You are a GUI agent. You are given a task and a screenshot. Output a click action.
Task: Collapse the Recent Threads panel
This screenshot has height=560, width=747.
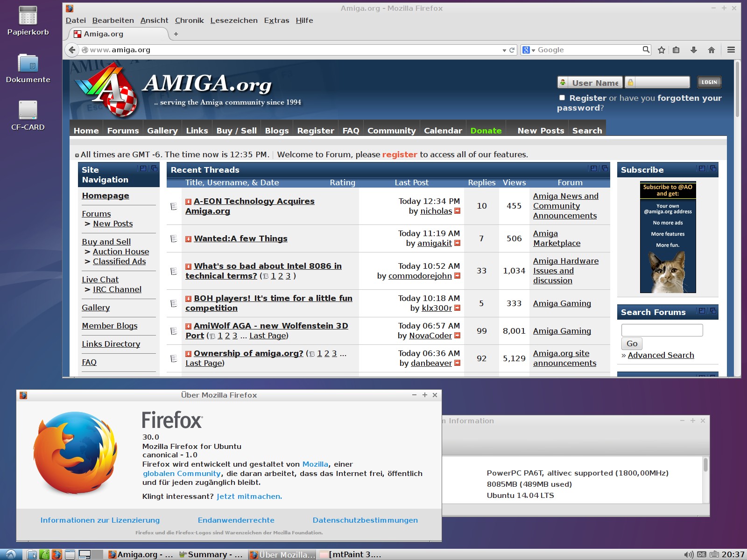[x=593, y=168]
